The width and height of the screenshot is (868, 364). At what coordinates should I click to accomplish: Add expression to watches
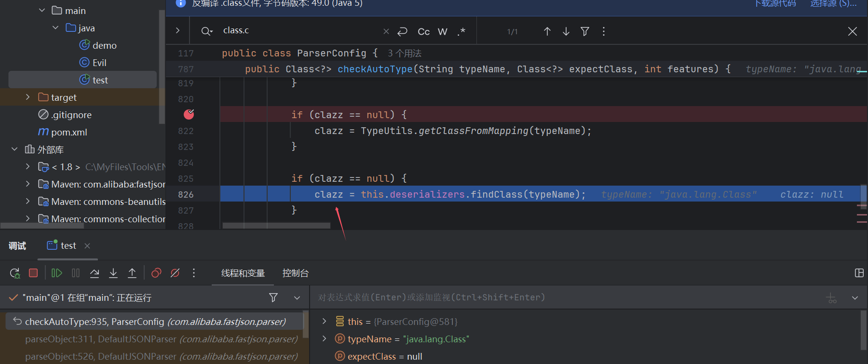pyautogui.click(x=832, y=298)
